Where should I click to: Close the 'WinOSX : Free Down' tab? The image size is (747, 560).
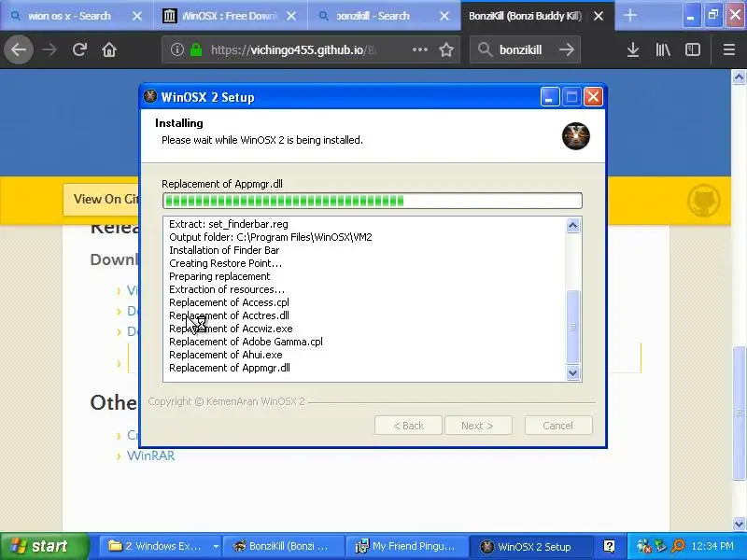[x=291, y=16]
